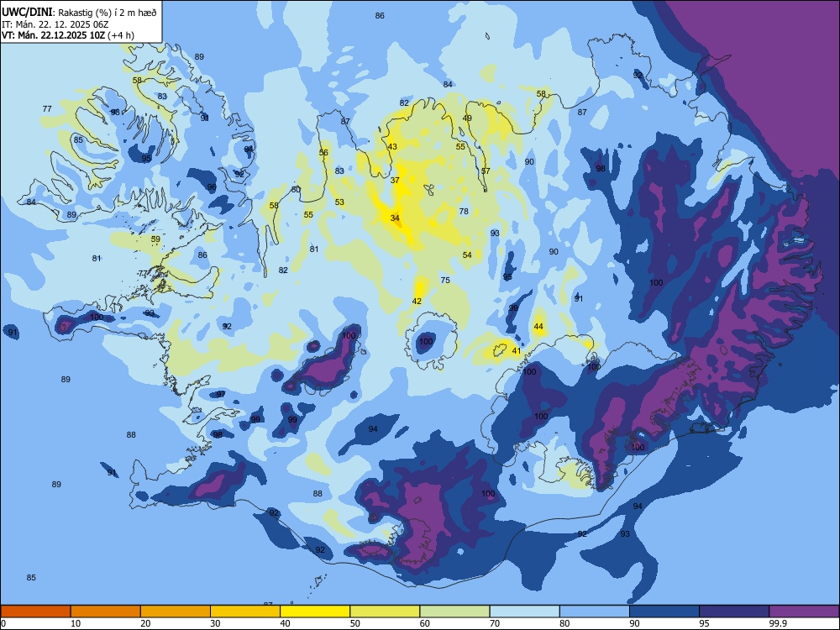Select the humidity value 75 on the map
The width and height of the screenshot is (840, 630).
[x=445, y=281]
